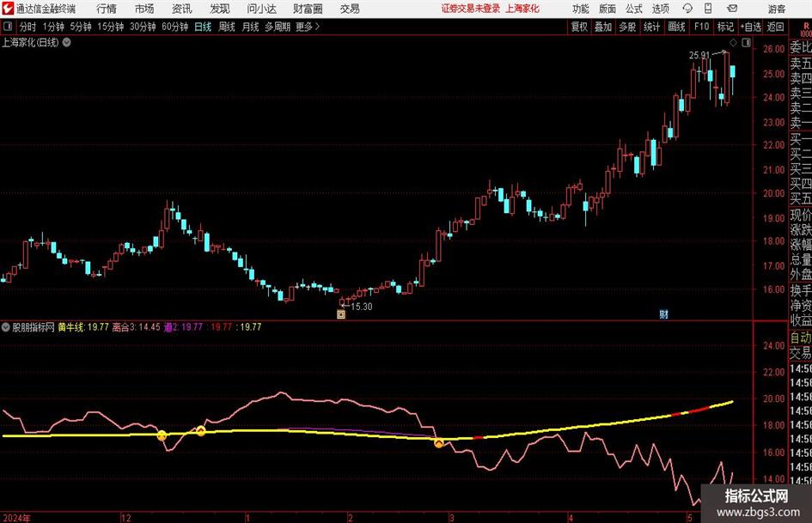Screen dimensions: 812x523
Task: Click the red R 1000 icon
Action: click(806, 29)
